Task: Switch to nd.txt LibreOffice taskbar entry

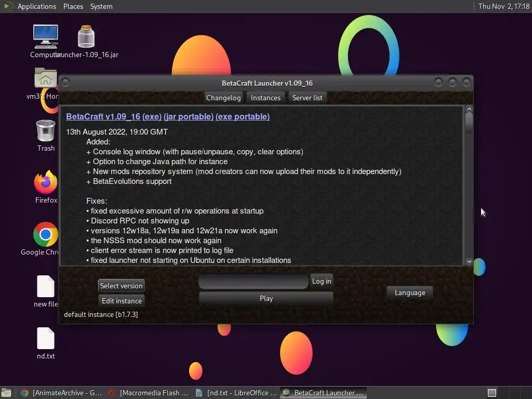Action: (x=236, y=393)
